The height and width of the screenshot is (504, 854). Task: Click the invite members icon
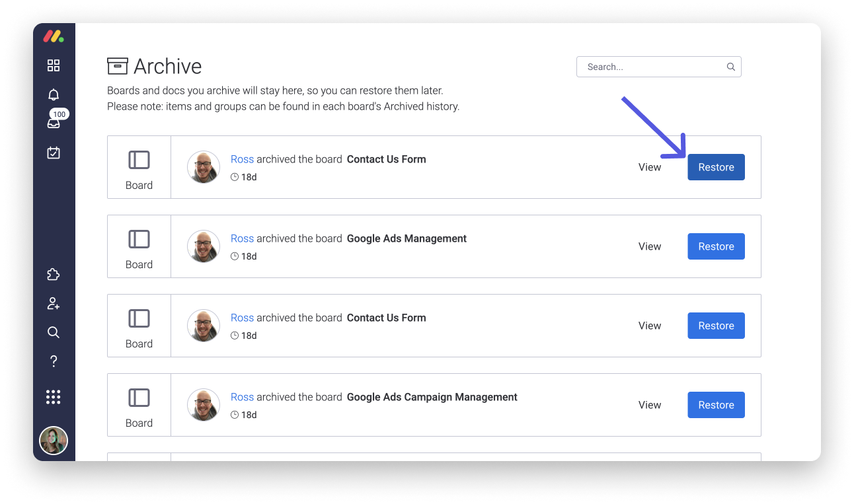[54, 303]
